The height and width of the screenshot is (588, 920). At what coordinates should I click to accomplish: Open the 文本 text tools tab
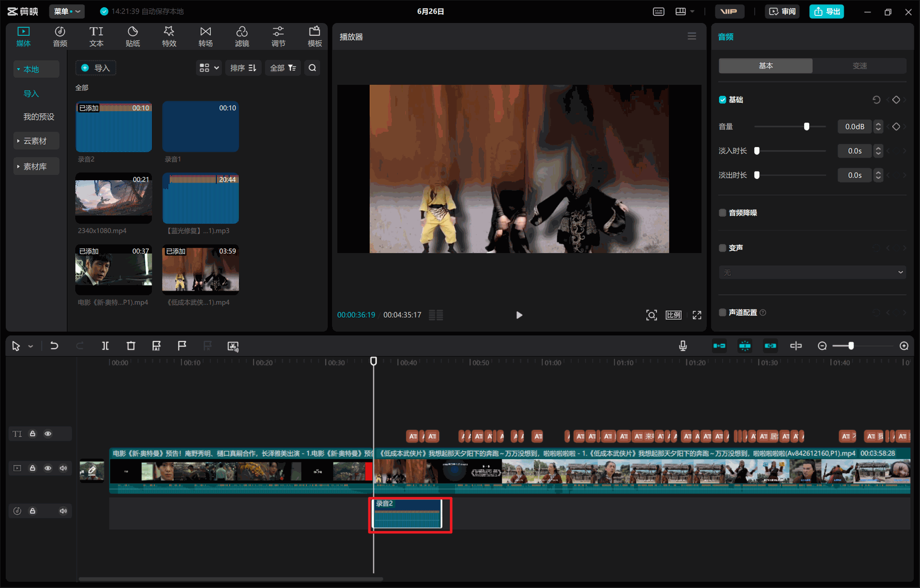click(x=96, y=36)
